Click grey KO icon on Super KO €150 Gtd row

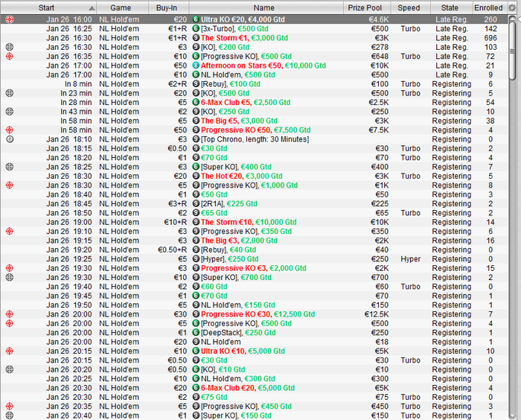(10, 416)
